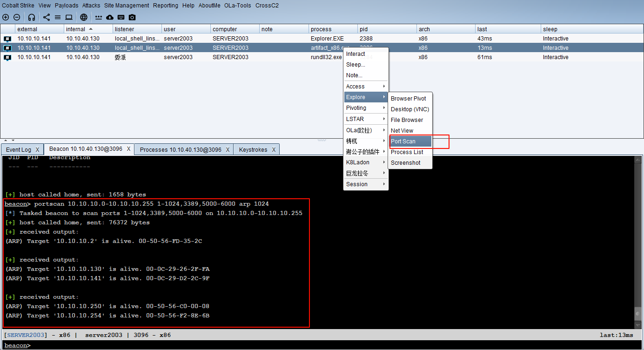The width and height of the screenshot is (644, 350).
Task: Open the AboutMe menu
Action: [209, 6]
